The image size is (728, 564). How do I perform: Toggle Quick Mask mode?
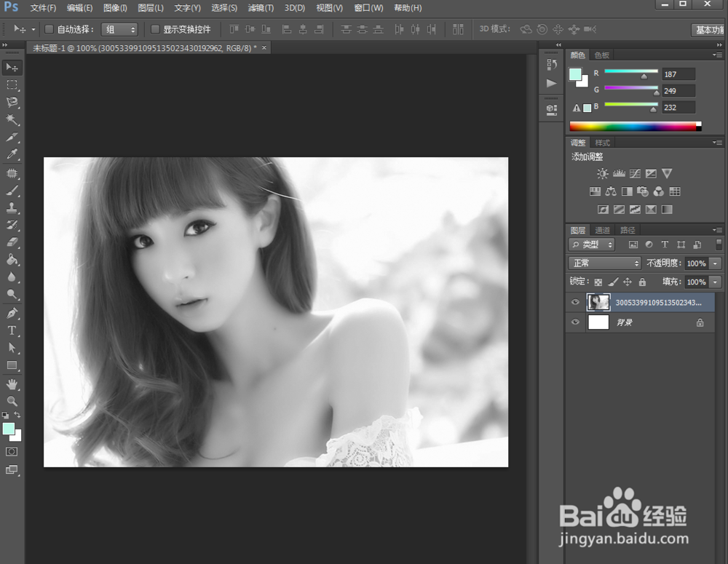click(x=12, y=452)
